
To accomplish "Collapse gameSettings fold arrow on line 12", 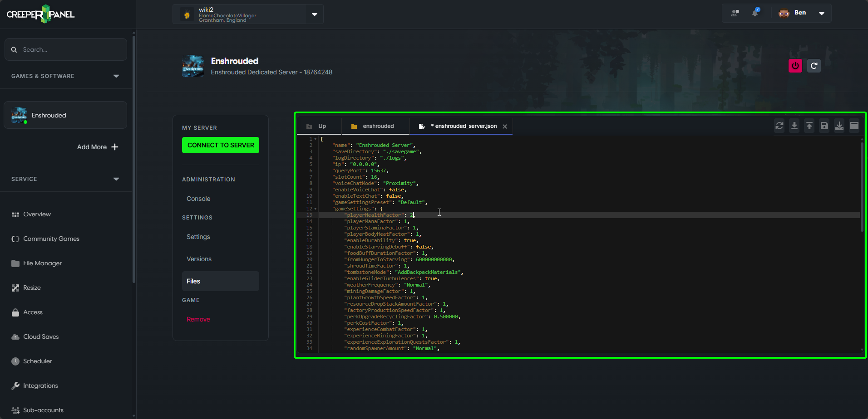I will point(316,209).
